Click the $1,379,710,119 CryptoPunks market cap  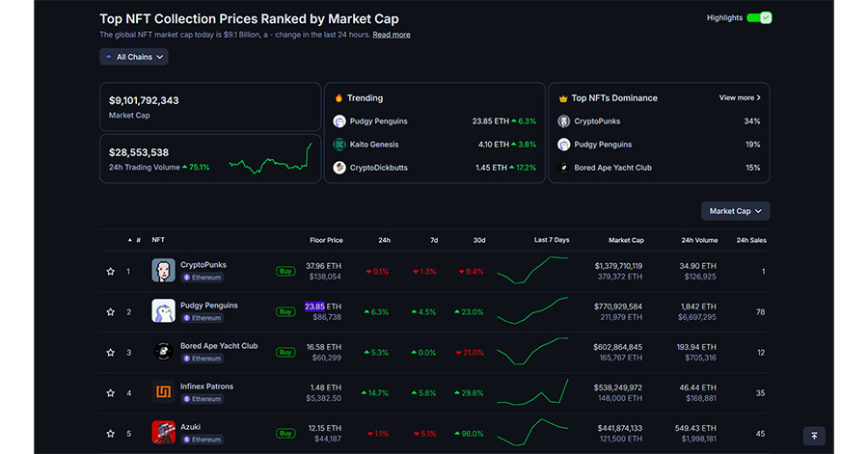(618, 266)
